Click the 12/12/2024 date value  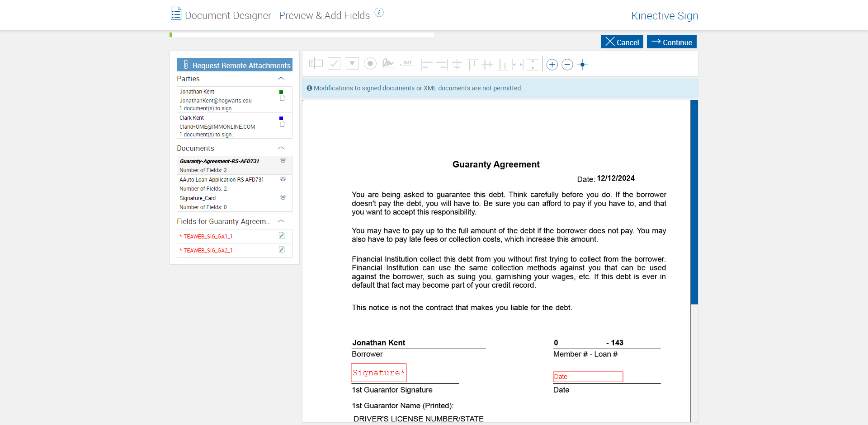pyautogui.click(x=616, y=178)
